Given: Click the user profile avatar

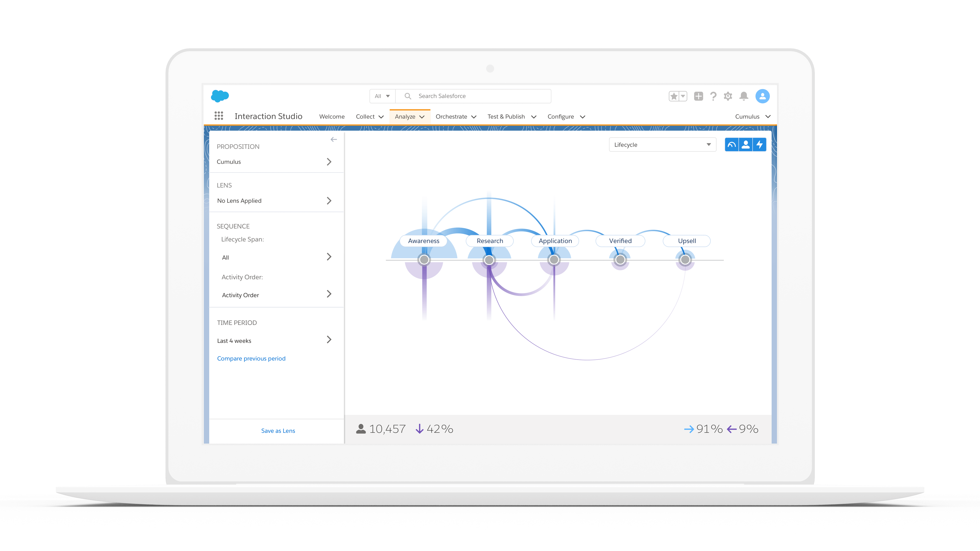Looking at the screenshot, I should 762,96.
